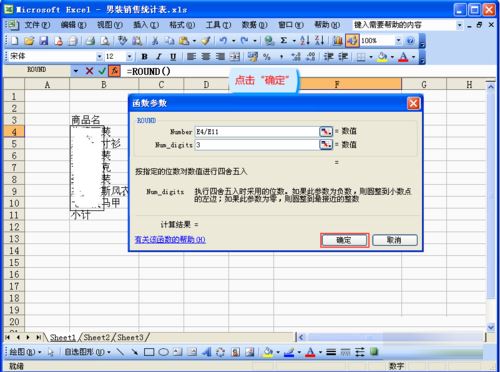Click the font color A swatch on formatting toolbar

(403, 57)
